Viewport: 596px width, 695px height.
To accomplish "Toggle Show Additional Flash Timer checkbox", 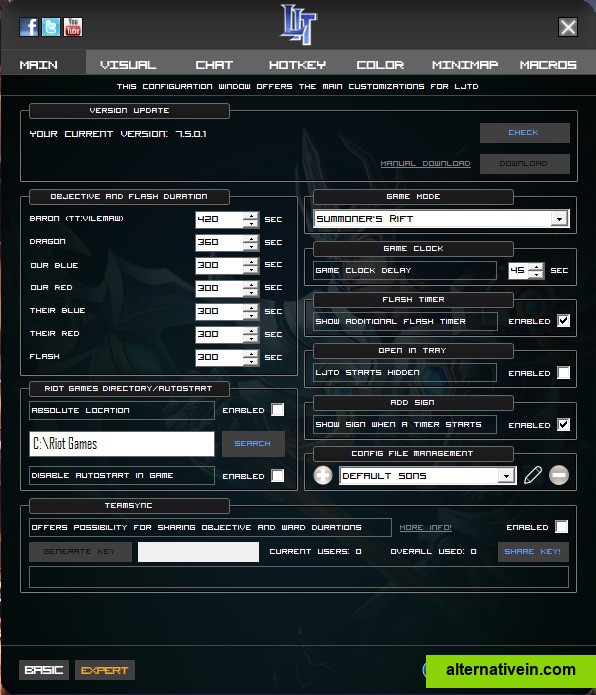I will [x=563, y=320].
